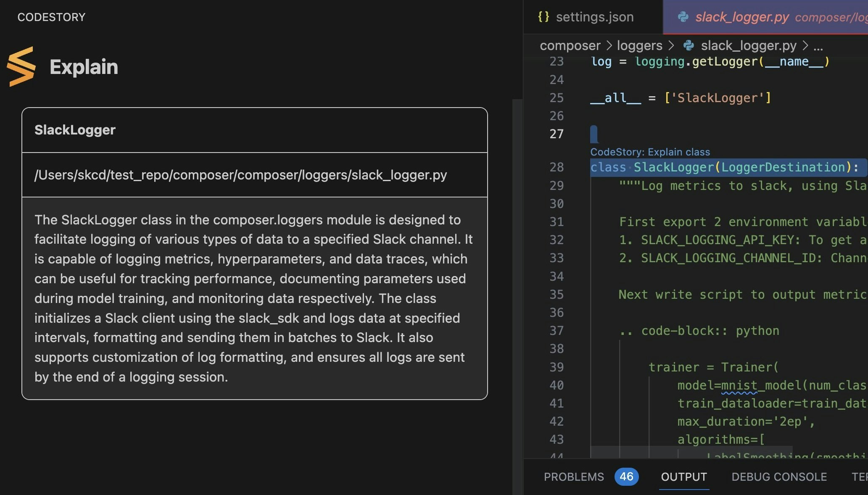The height and width of the screenshot is (495, 868).
Task: Click the Python icon on slack_logger.py tab
Action: tap(683, 17)
